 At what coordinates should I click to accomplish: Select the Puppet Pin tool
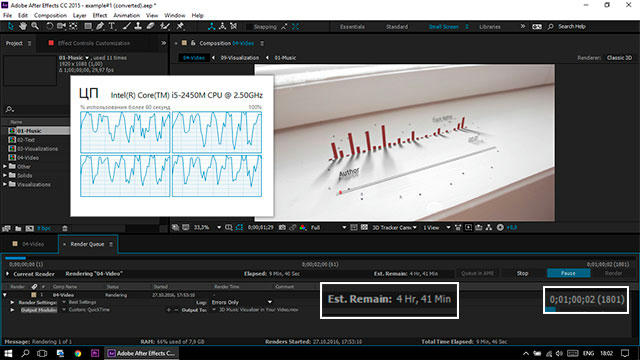(x=180, y=26)
